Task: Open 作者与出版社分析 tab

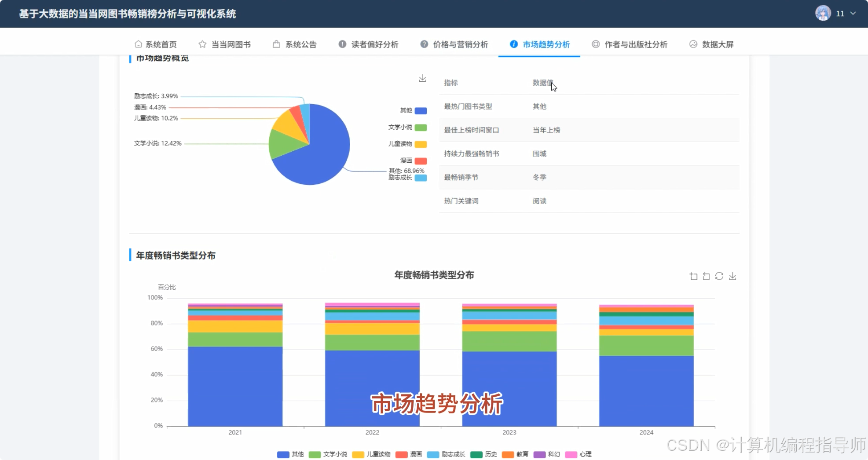Action: click(x=630, y=44)
